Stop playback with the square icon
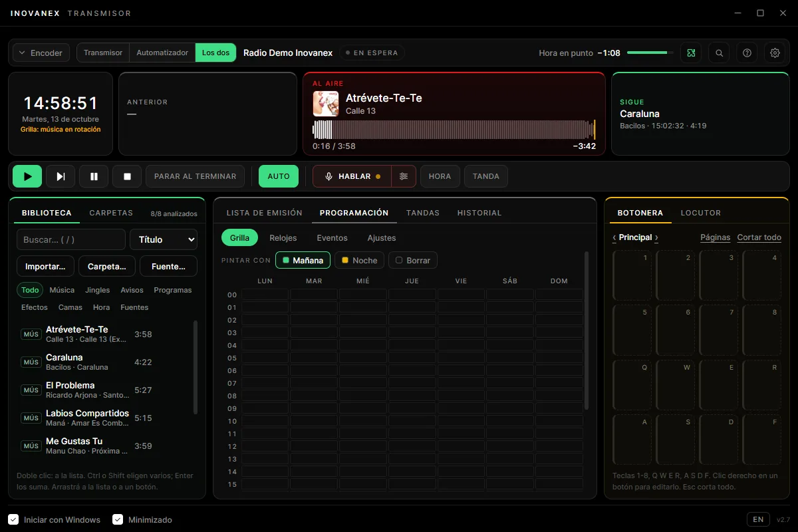The image size is (798, 532). [x=127, y=176]
